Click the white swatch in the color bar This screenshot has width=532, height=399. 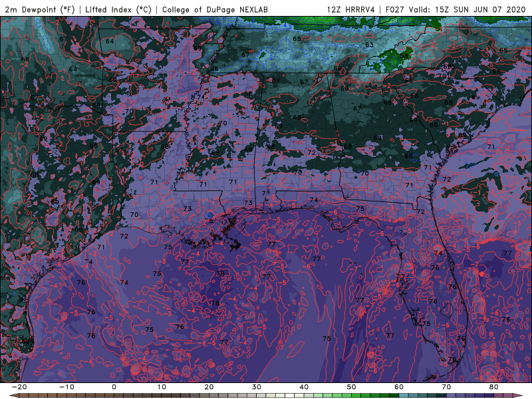pyautogui.click(x=289, y=395)
